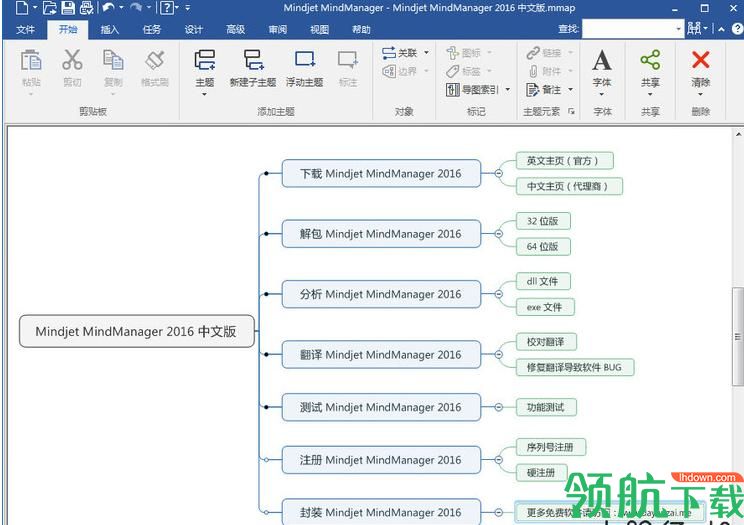Collapse subtopics of 下载 Mindjet MindManager 2016
Viewport: 744px width, 525px height.
coord(498,173)
